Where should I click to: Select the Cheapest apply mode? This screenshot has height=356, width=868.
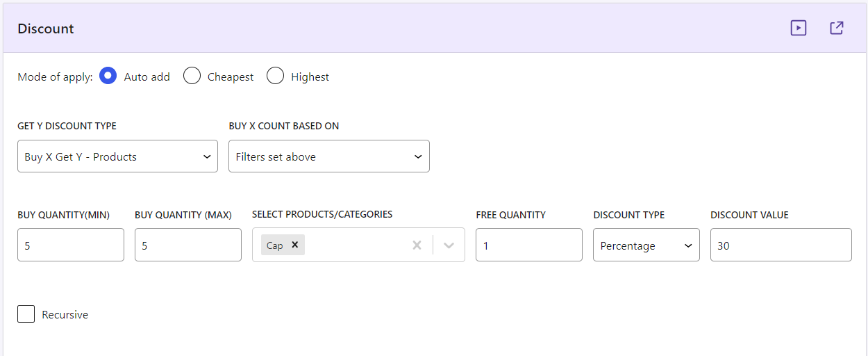[192, 76]
